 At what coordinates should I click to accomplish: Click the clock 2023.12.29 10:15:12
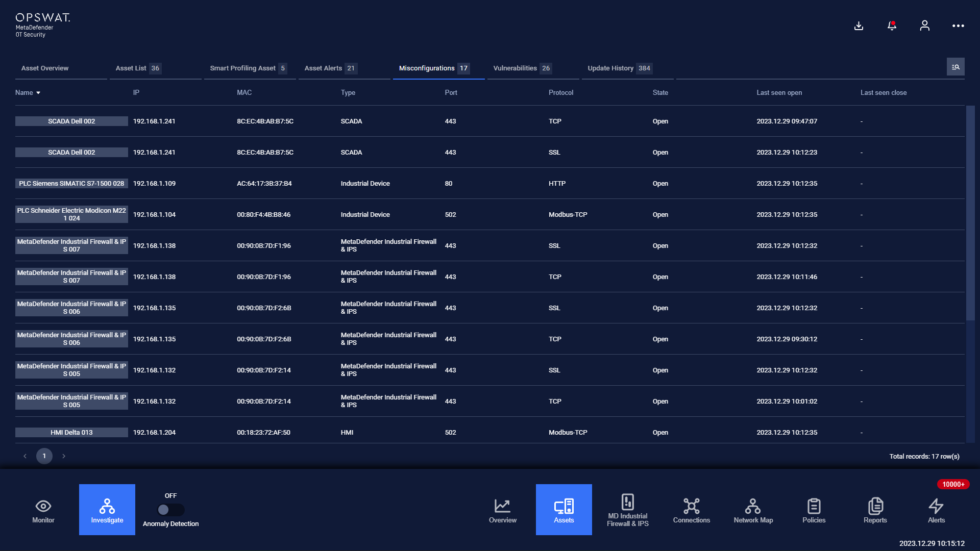pyautogui.click(x=932, y=543)
